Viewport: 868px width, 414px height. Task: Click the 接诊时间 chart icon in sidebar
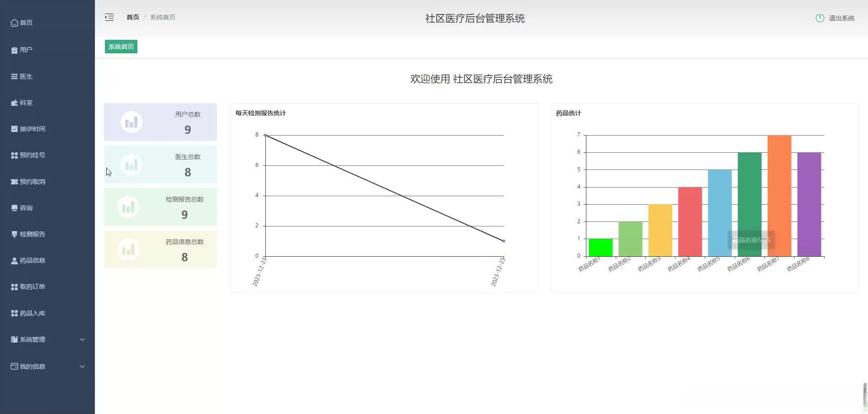tap(14, 129)
